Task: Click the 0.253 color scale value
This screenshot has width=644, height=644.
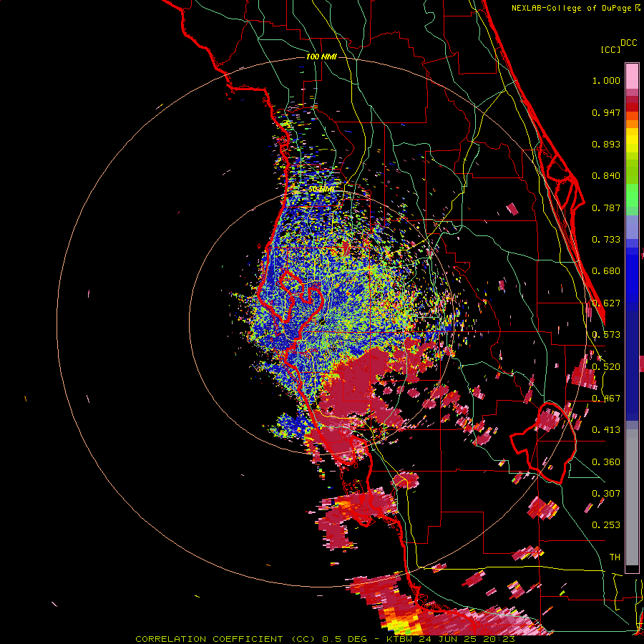Action: click(606, 525)
